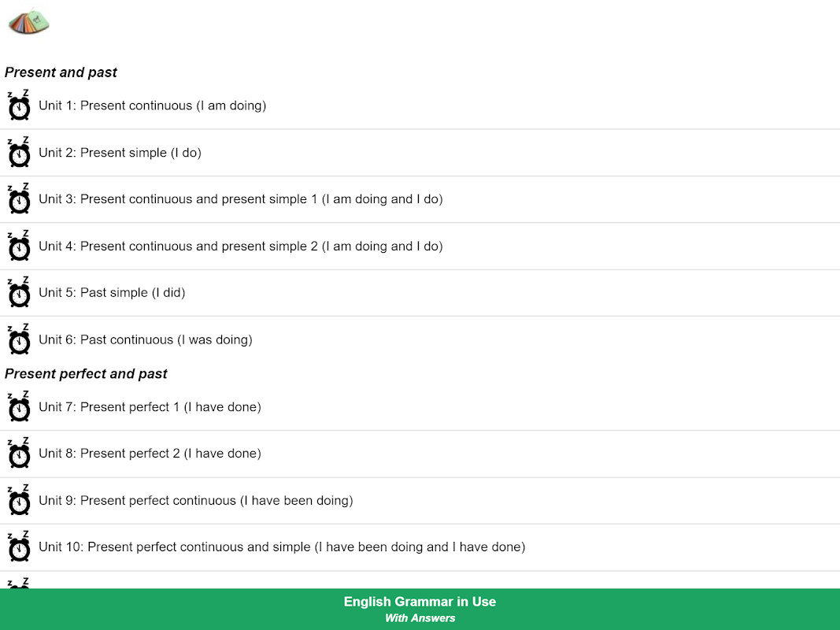Viewport: 840px width, 630px height.
Task: Click the English Grammar in Use banner
Action: (x=420, y=609)
